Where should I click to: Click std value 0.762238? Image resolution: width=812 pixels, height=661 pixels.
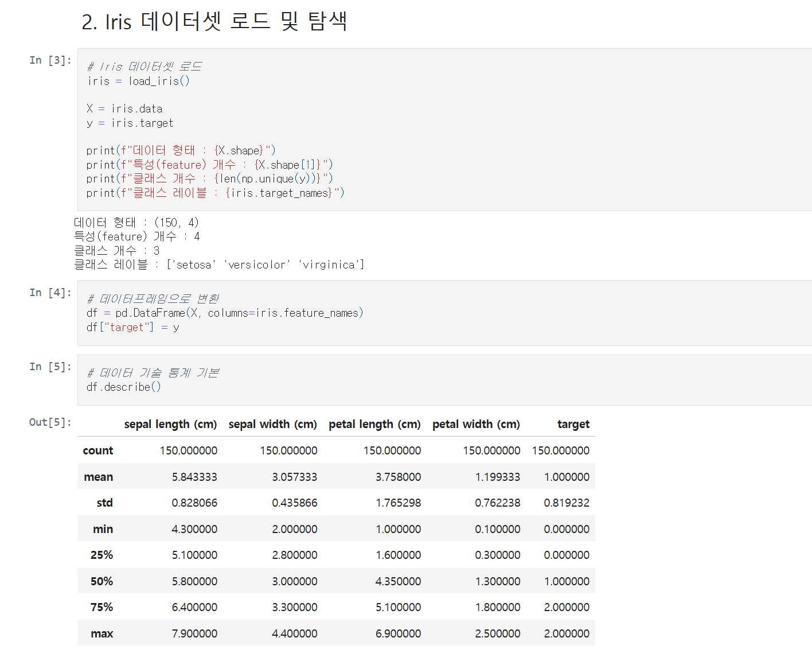pyautogui.click(x=498, y=503)
